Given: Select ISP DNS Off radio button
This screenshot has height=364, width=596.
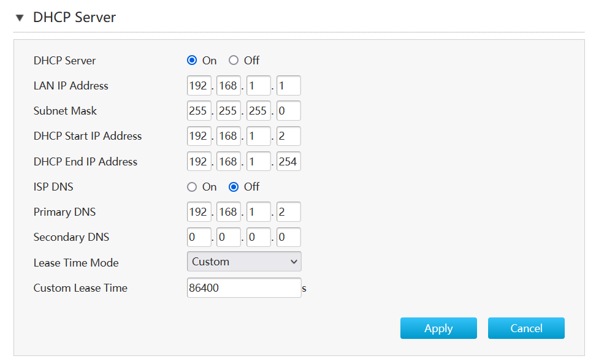Looking at the screenshot, I should [x=234, y=187].
